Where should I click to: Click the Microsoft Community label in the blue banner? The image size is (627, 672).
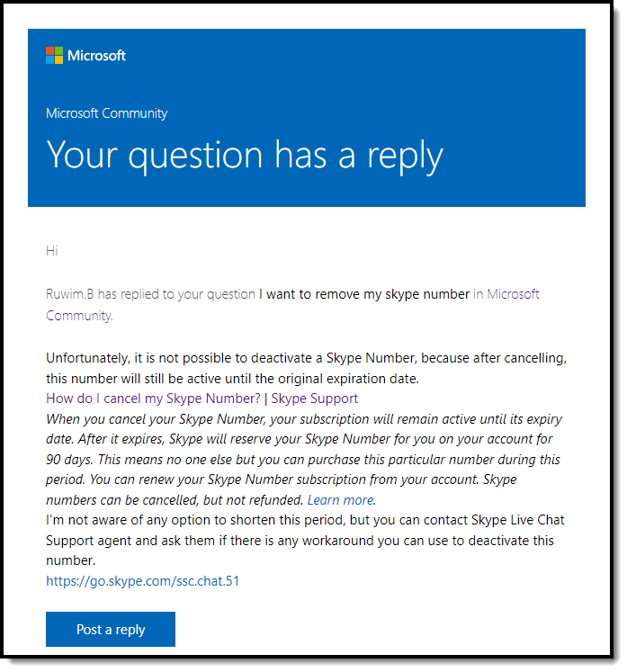click(106, 113)
